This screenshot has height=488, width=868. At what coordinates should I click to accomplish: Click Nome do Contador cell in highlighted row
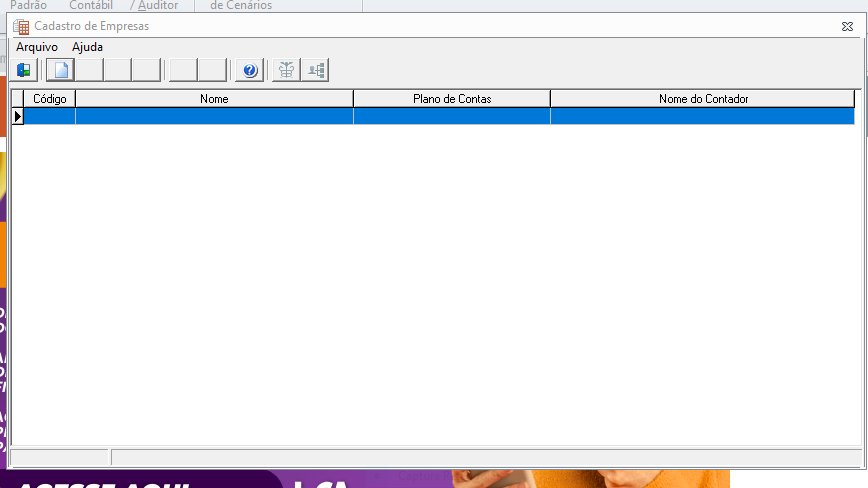tap(703, 117)
